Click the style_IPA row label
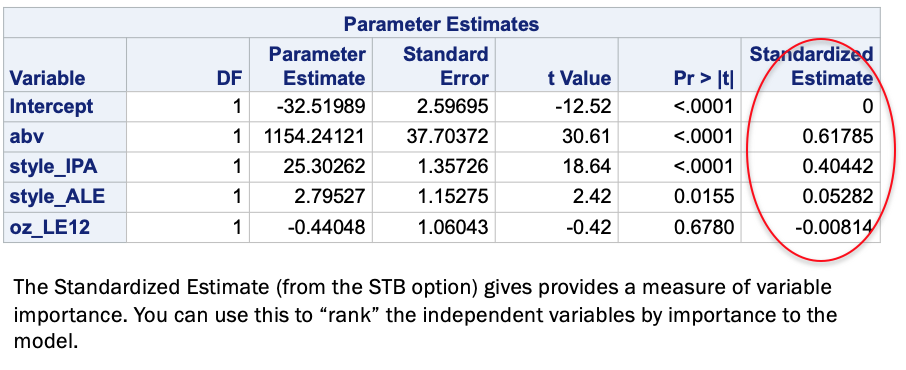This screenshot has height=370, width=906. tap(53, 167)
